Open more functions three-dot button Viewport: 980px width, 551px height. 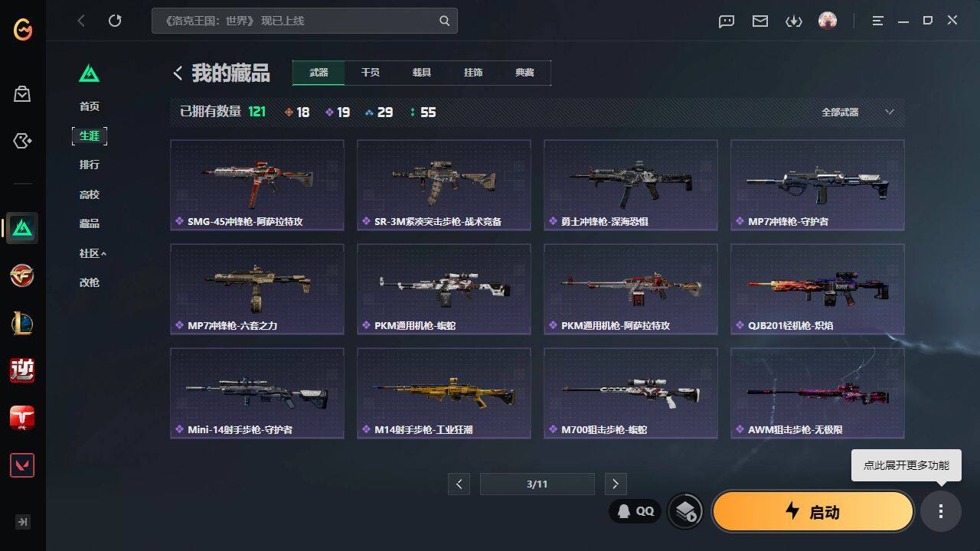(x=940, y=511)
